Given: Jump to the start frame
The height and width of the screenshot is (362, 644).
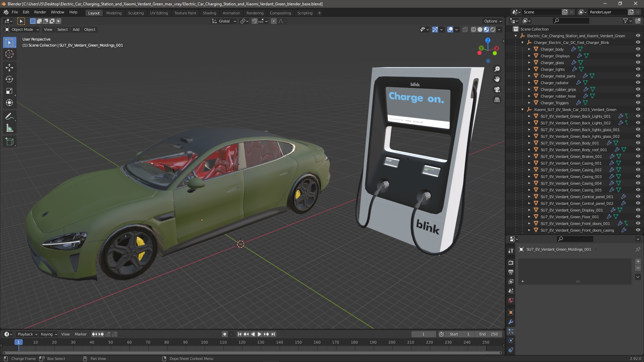Looking at the screenshot, I should 239,334.
